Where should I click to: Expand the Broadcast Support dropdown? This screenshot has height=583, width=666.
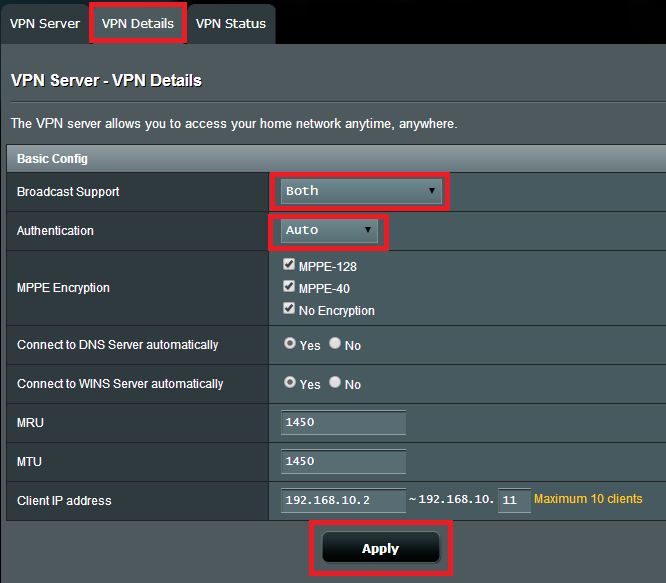pos(360,190)
